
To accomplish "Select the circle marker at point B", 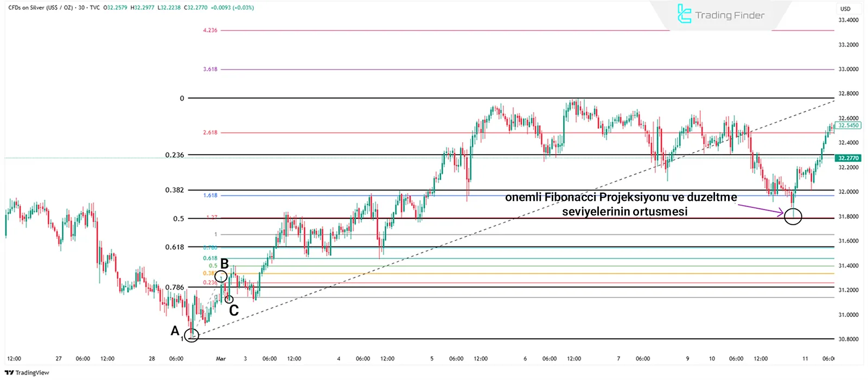I will click(x=221, y=276).
